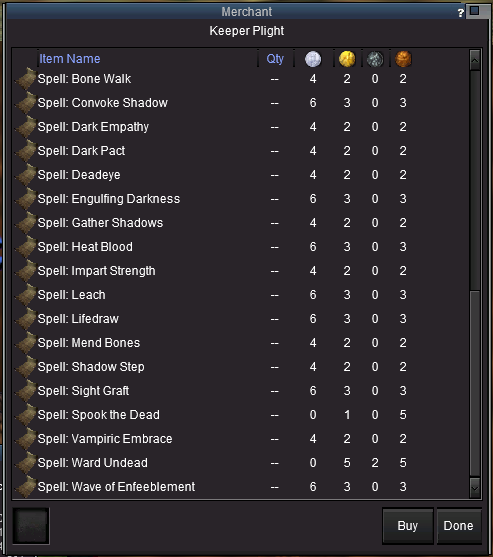Click the Buy button

pyautogui.click(x=408, y=526)
